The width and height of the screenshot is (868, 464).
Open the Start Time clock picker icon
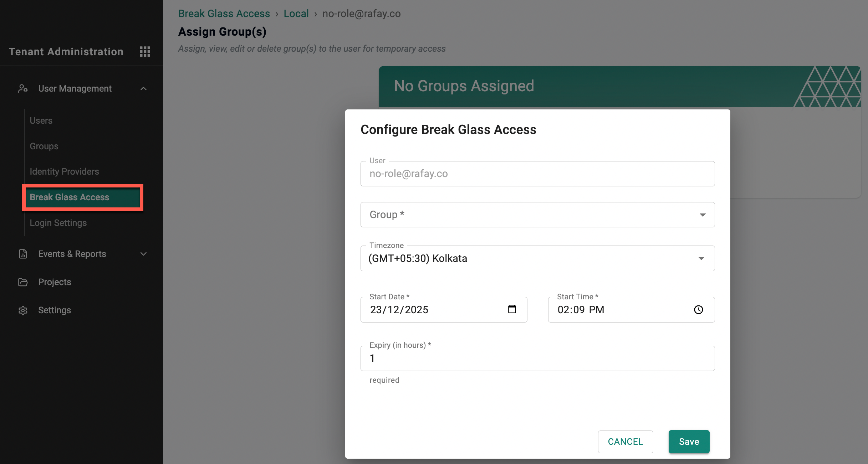point(698,310)
